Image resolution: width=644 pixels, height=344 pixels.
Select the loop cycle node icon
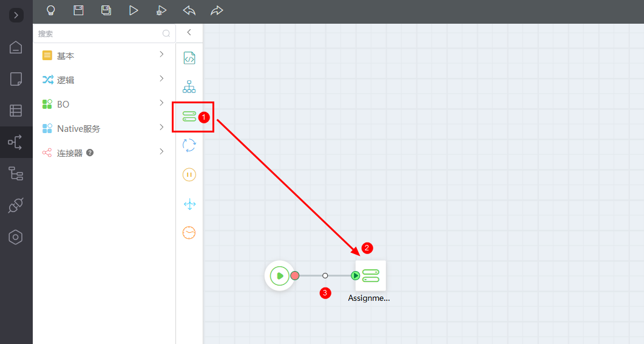click(x=189, y=145)
